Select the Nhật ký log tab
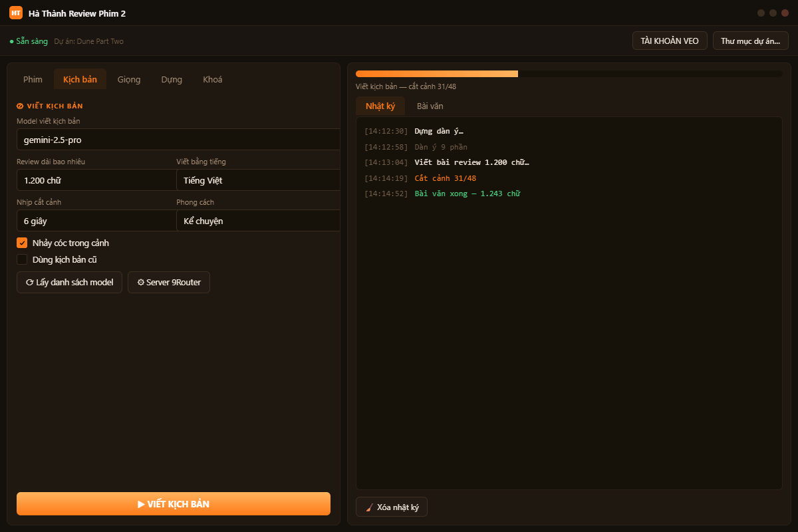Viewport: 798px width, 532px height. (380, 106)
